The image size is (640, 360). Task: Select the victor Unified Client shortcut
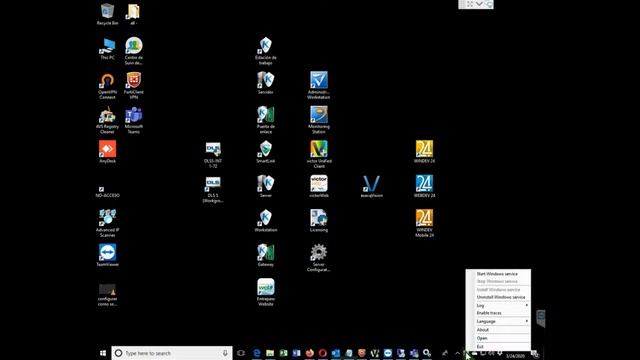(x=319, y=155)
